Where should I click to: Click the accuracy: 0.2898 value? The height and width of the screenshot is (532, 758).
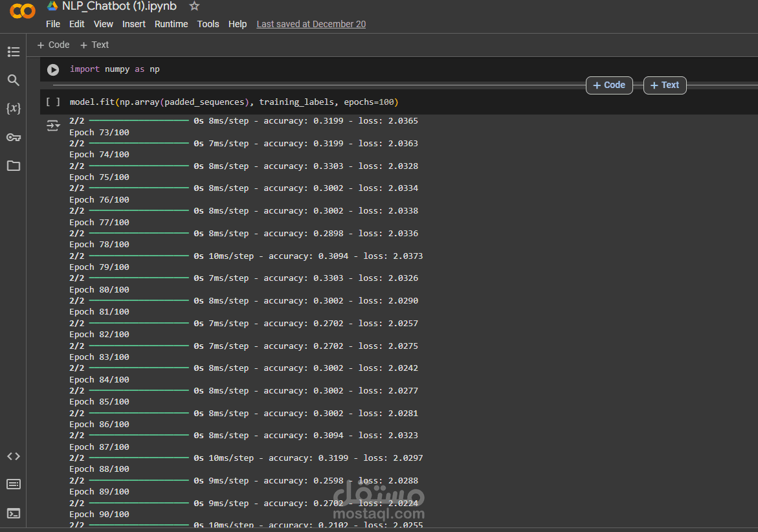click(303, 234)
